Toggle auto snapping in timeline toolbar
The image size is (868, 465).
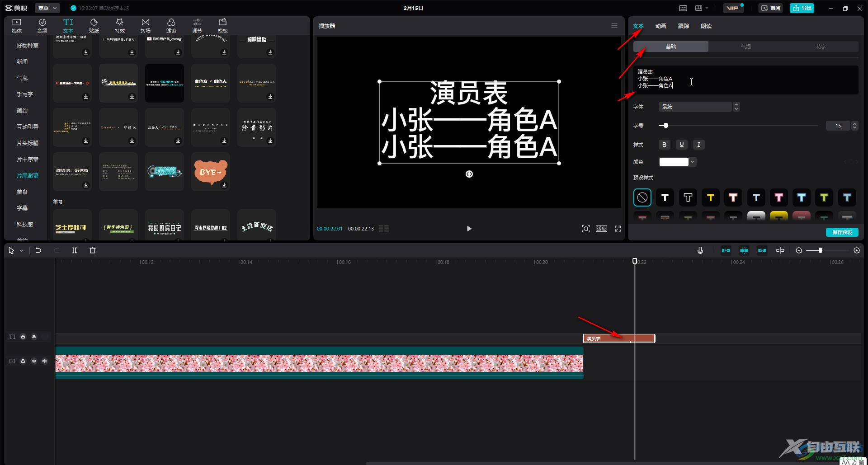coord(744,250)
